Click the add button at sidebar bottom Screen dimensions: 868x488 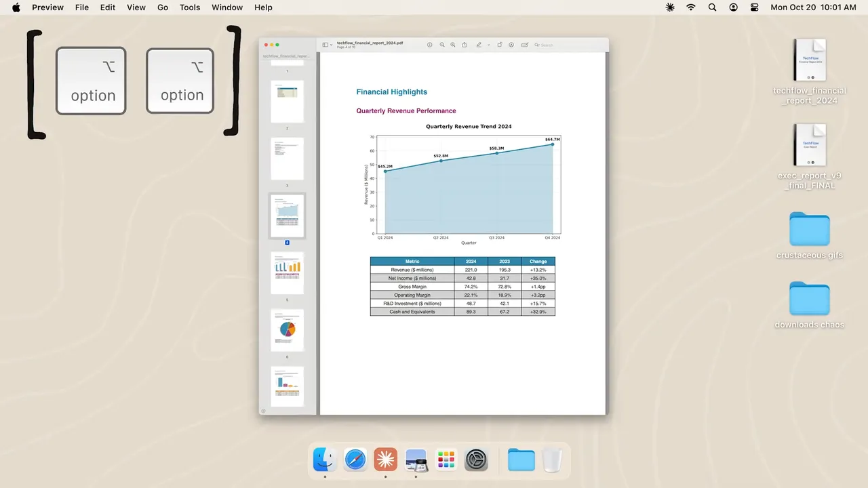[x=264, y=411]
